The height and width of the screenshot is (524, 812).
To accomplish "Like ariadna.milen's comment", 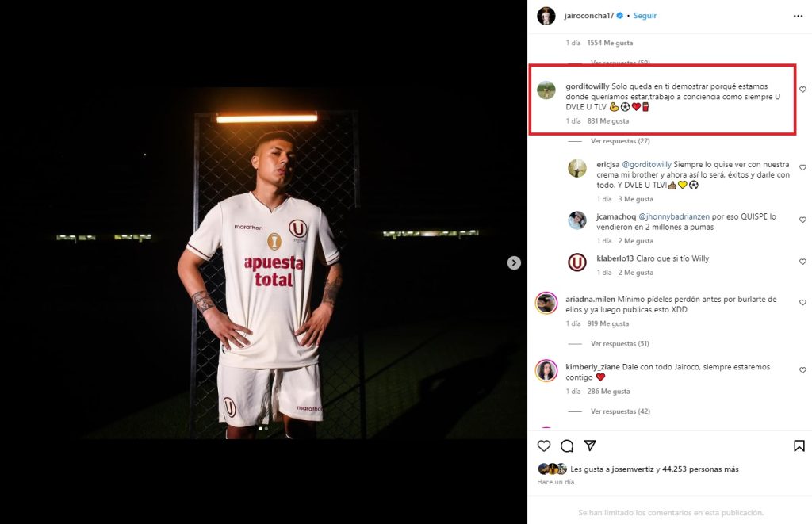I will (x=802, y=303).
